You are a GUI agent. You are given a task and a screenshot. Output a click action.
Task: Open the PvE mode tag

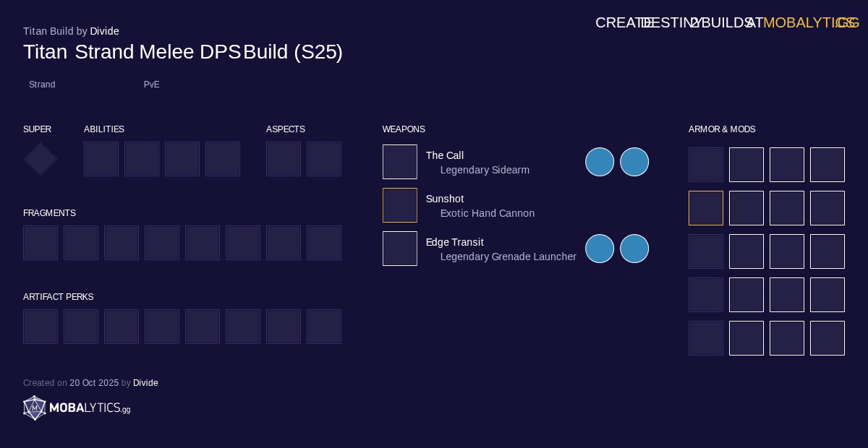[152, 85]
